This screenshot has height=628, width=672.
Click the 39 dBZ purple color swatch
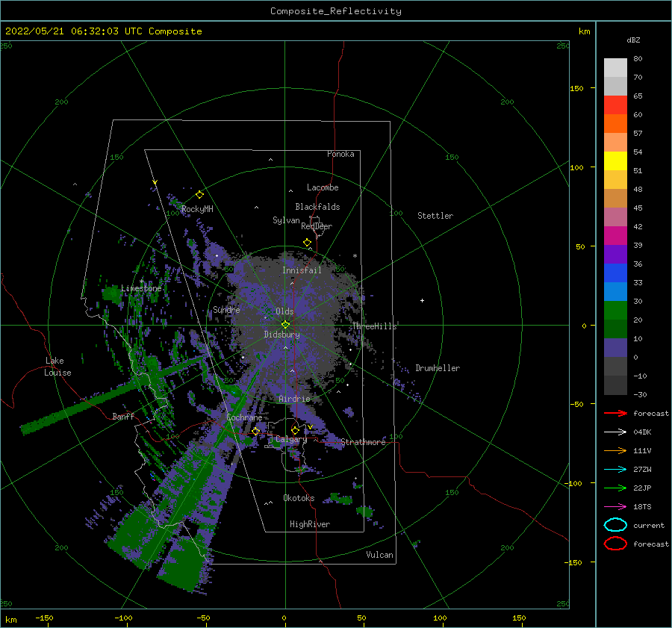615,254
